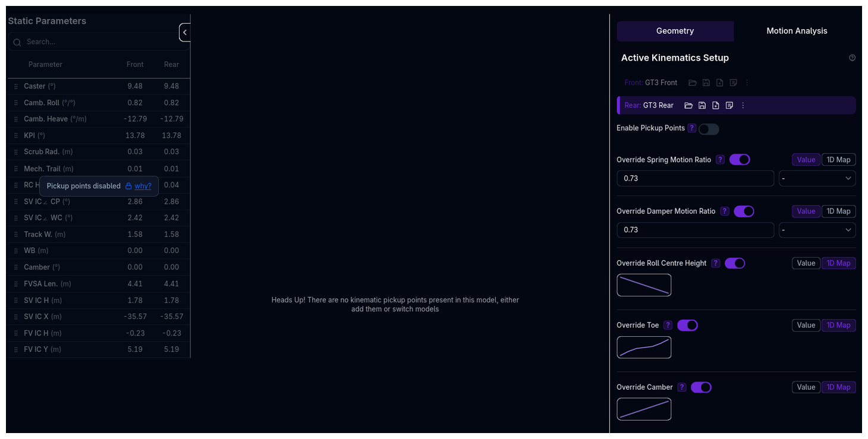Click the parameter search field

click(x=98, y=42)
